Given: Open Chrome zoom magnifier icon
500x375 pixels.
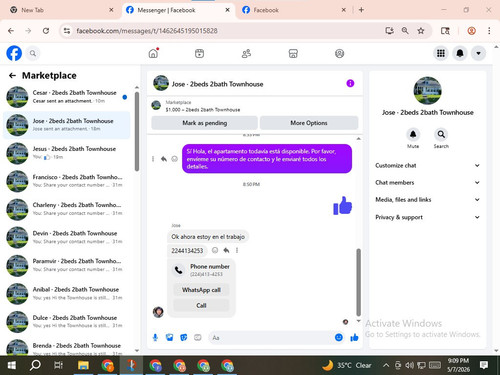Looking at the screenshot, I should point(405,31).
